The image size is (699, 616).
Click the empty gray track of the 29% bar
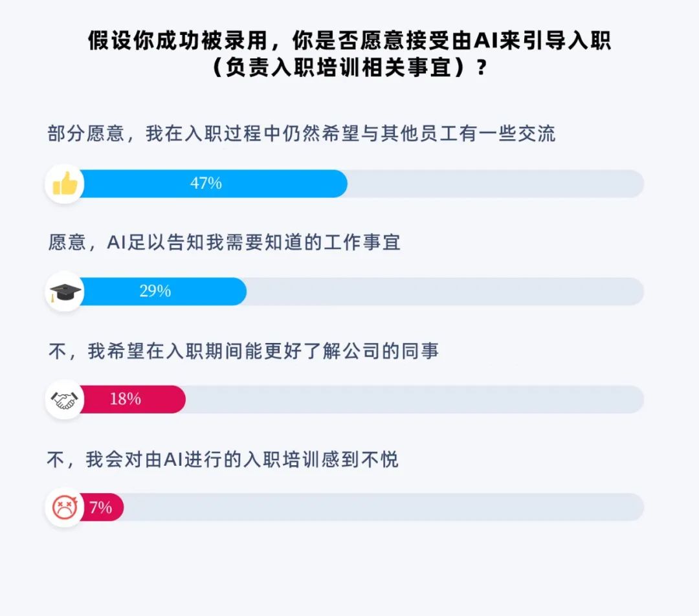[x=445, y=292]
